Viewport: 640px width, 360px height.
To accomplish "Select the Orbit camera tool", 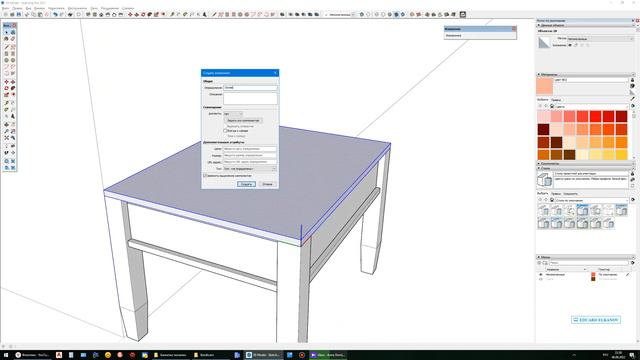I will [7, 124].
